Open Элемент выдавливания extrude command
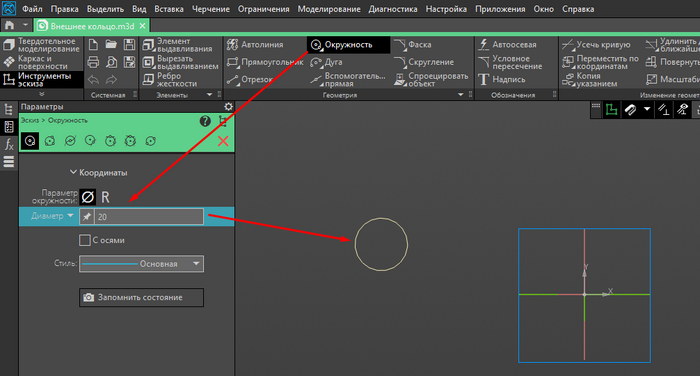The image size is (700, 376). [x=178, y=45]
